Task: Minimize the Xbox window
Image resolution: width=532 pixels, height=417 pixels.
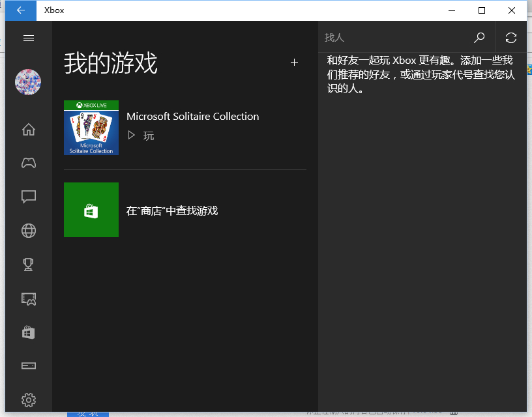Action: click(452, 10)
